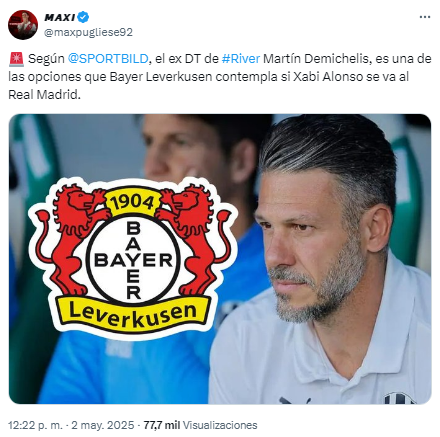
Task: Open the MAXI display name link
Action: click(x=60, y=17)
